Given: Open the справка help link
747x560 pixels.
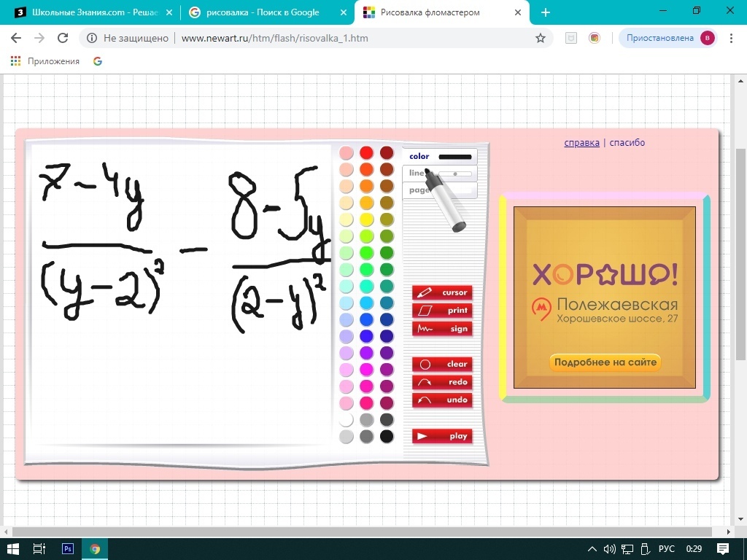Looking at the screenshot, I should [x=581, y=143].
